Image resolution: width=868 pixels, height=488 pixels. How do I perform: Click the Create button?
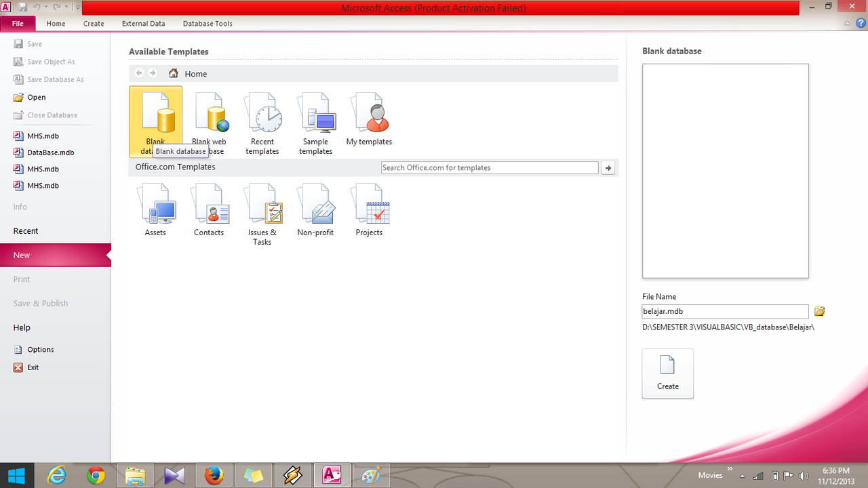(667, 373)
